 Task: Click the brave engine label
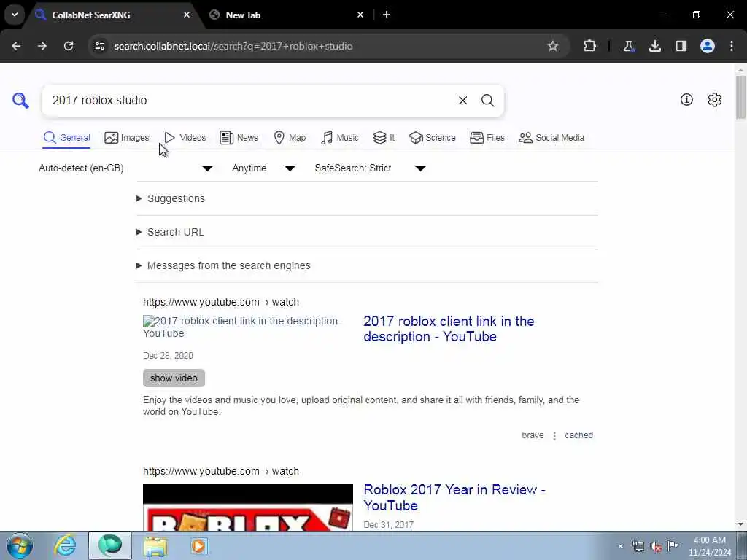(533, 435)
